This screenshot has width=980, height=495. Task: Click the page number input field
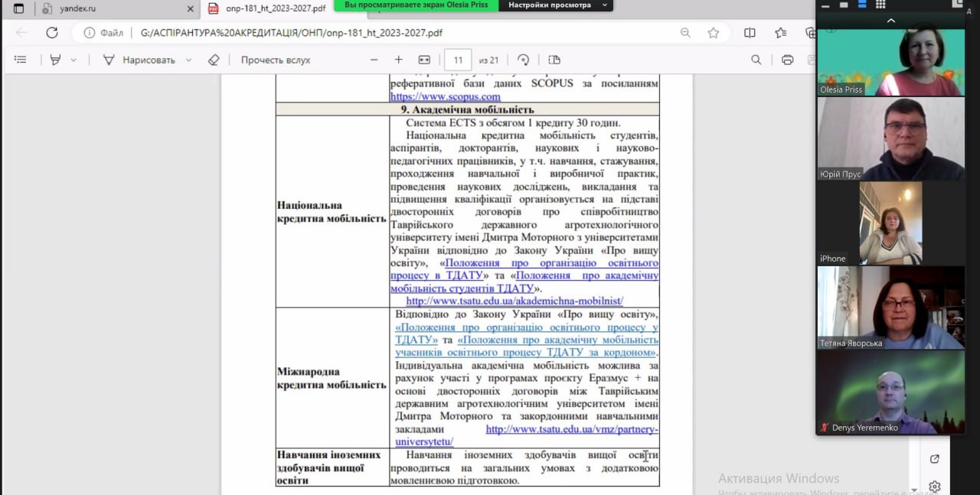point(458,60)
